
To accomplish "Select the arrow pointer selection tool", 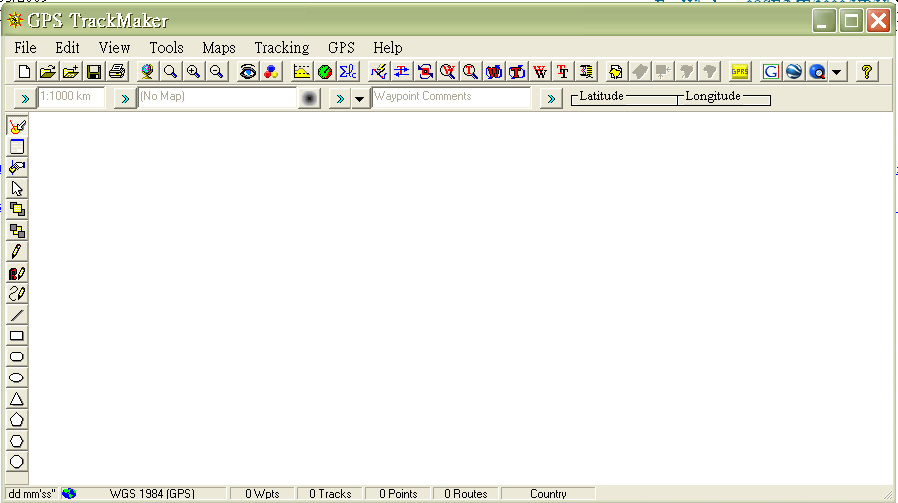I will pyautogui.click(x=17, y=188).
